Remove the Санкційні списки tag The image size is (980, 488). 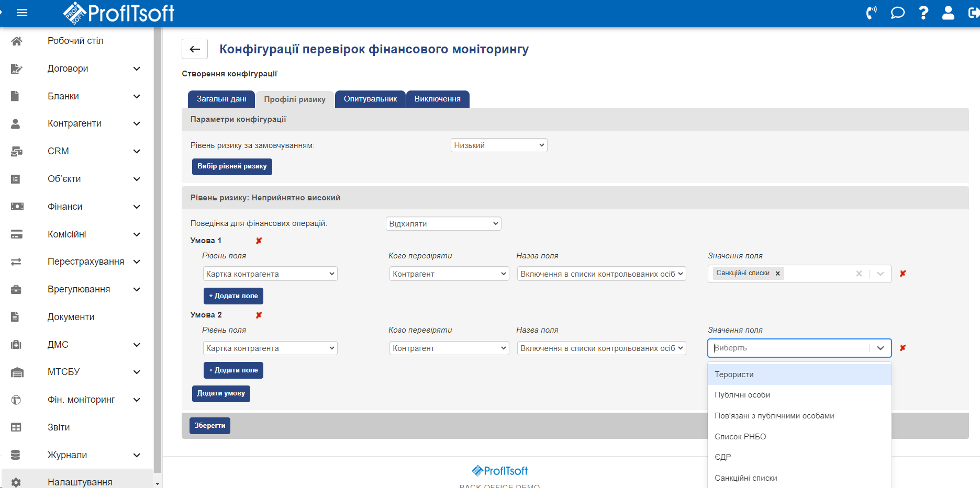(777, 273)
